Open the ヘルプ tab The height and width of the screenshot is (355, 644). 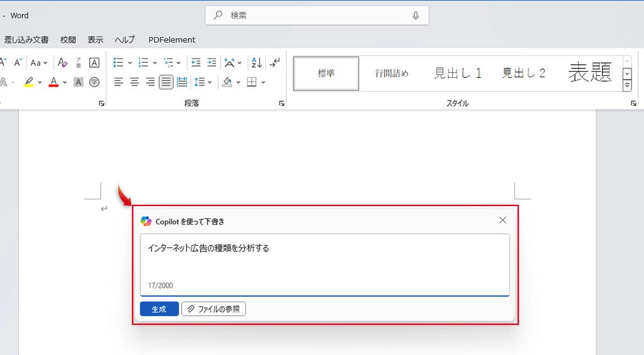tap(125, 40)
